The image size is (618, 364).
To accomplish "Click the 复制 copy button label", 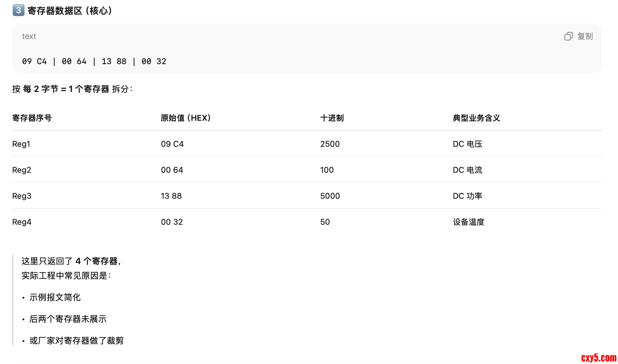I will [585, 37].
